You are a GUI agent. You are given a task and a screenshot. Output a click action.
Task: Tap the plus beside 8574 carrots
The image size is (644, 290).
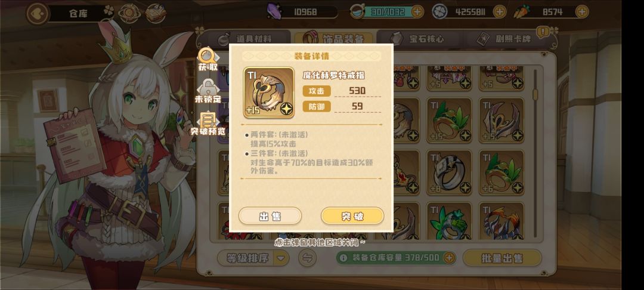[581, 11]
